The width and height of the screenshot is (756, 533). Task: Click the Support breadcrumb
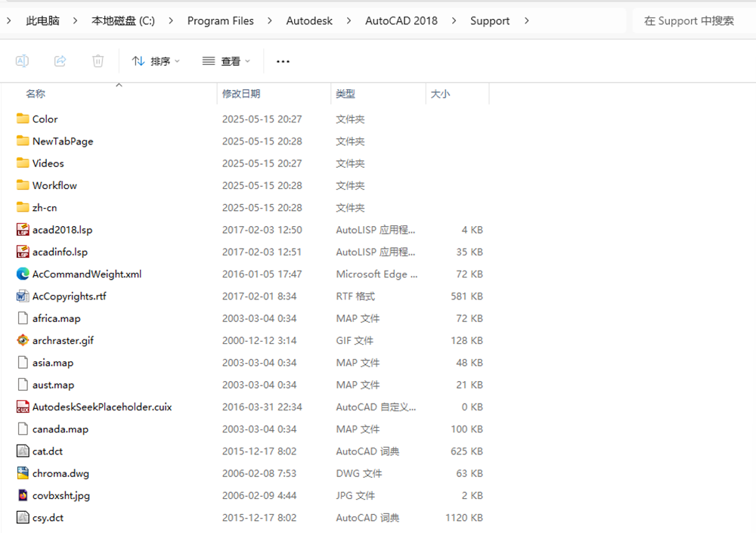click(x=490, y=20)
